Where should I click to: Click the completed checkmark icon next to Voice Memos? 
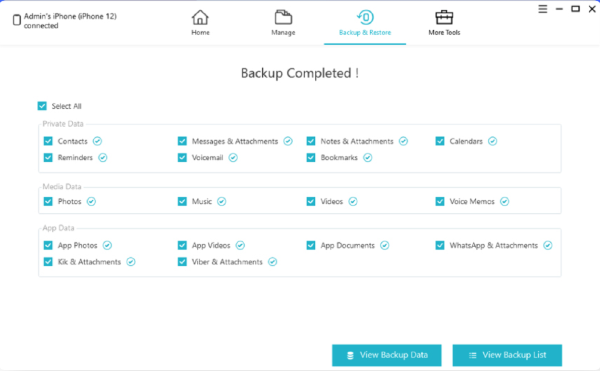[505, 202]
